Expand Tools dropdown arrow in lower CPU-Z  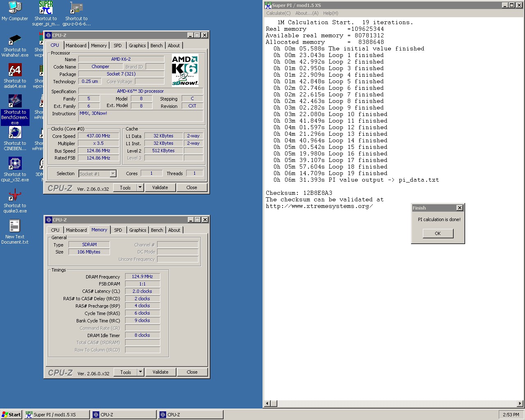click(140, 372)
